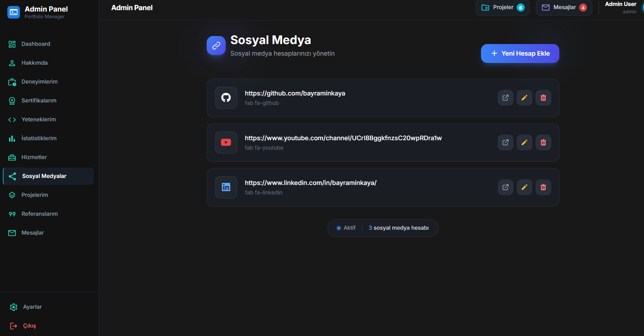Click the fab fa-youtube label
Screen dimensions: 644x336
click(264, 148)
